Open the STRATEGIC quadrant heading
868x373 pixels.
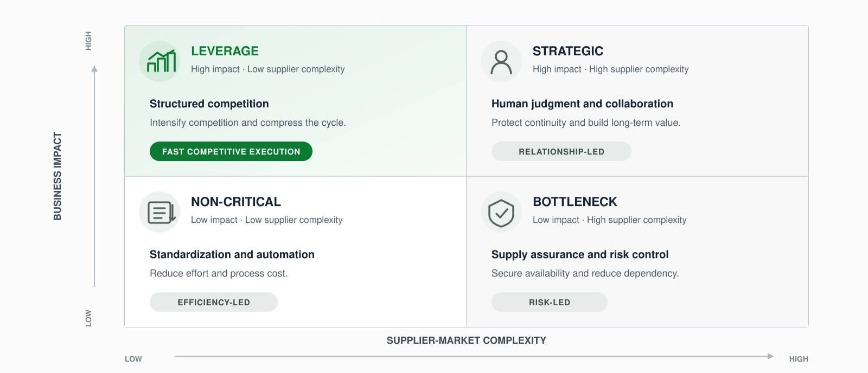[x=568, y=51]
